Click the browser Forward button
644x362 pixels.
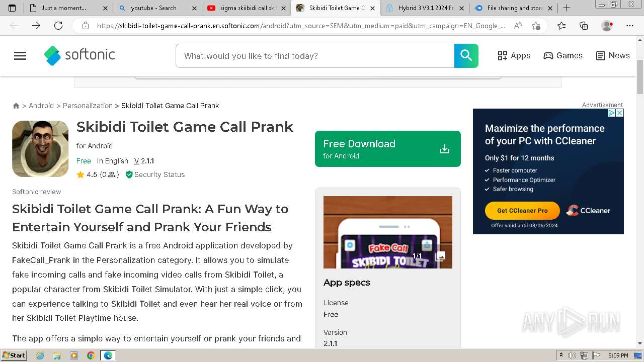point(36,26)
